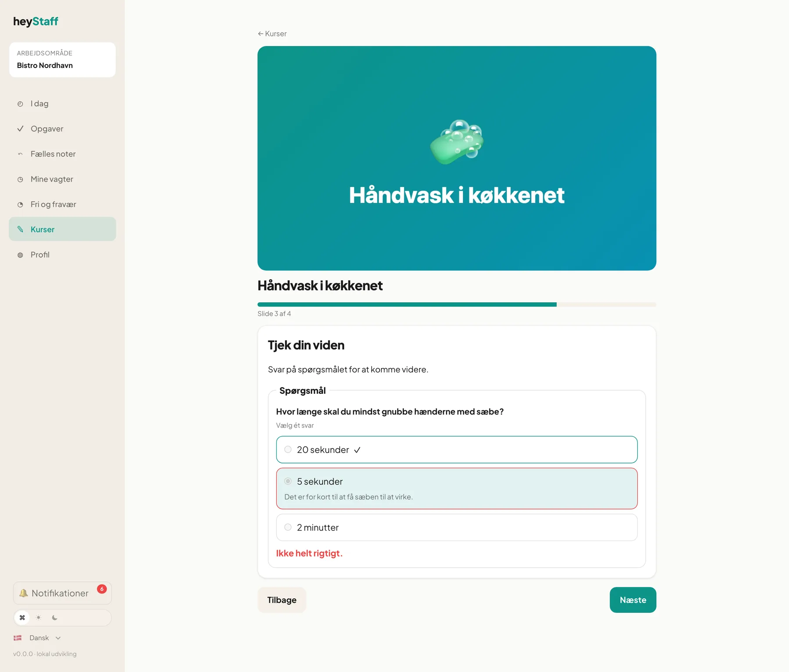Open Fri og fravær section
Image resolution: width=789 pixels, height=672 pixels.
62,205
